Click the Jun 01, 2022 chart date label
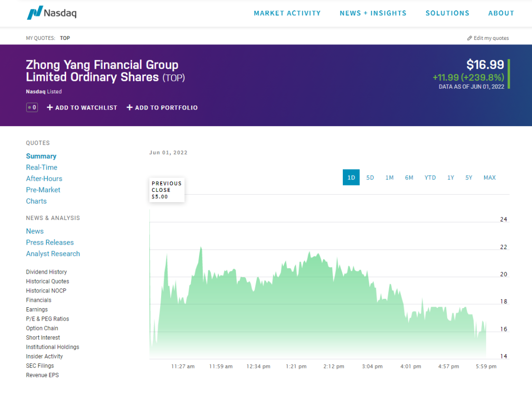This screenshot has width=532, height=394. (x=168, y=152)
